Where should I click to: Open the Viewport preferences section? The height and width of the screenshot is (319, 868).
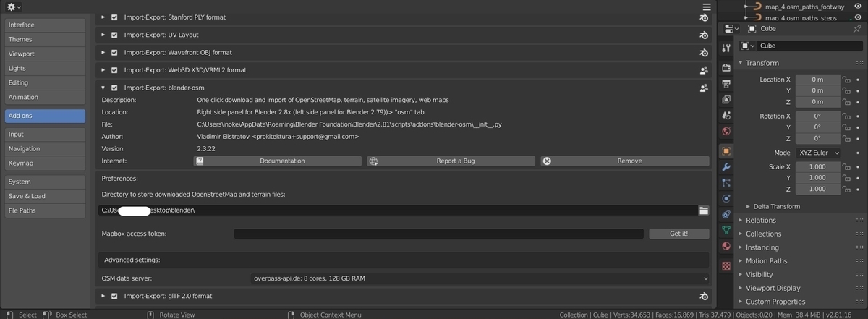(x=45, y=54)
